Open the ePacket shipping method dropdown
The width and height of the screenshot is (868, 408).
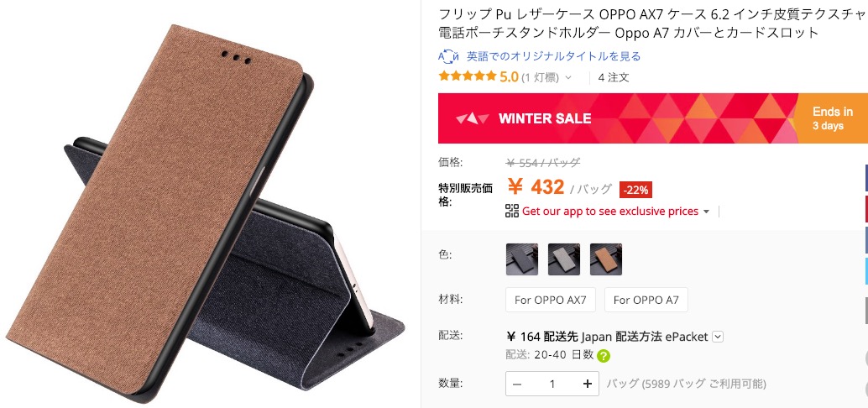tap(718, 336)
